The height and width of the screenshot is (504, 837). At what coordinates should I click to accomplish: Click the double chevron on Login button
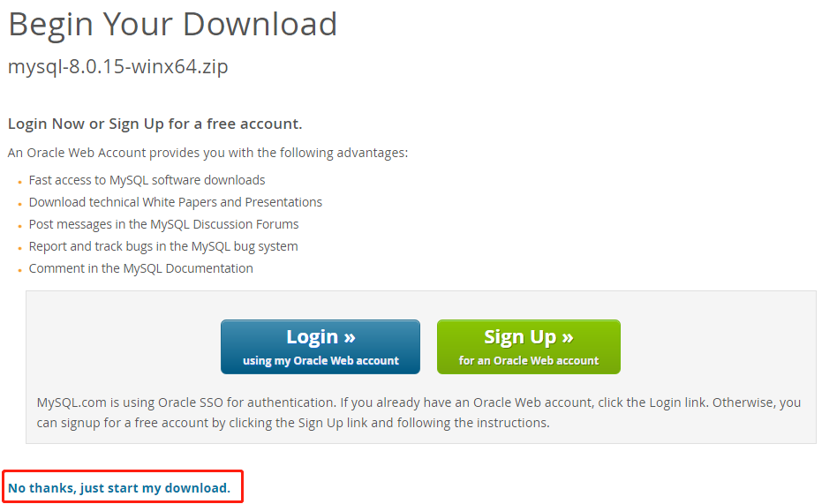point(350,338)
